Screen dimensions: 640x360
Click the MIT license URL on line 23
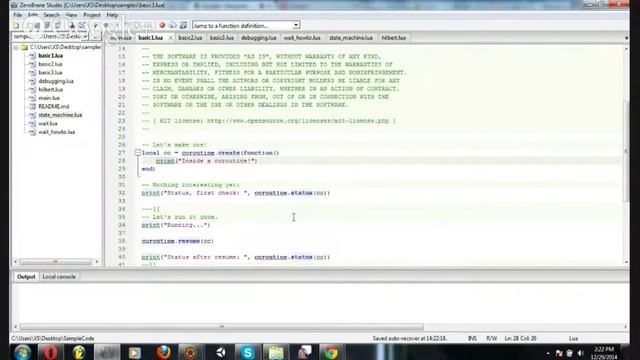click(x=298, y=121)
